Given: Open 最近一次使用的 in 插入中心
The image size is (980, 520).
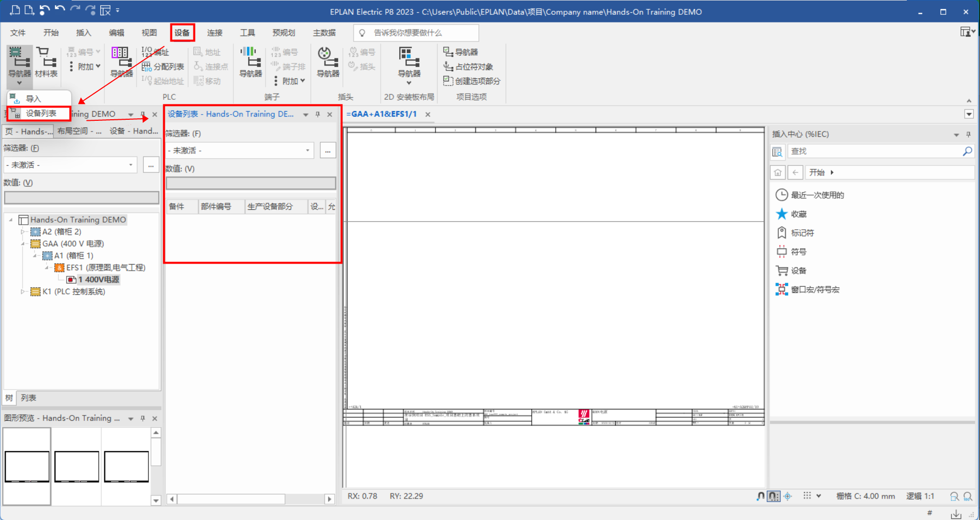Looking at the screenshot, I should [x=810, y=195].
